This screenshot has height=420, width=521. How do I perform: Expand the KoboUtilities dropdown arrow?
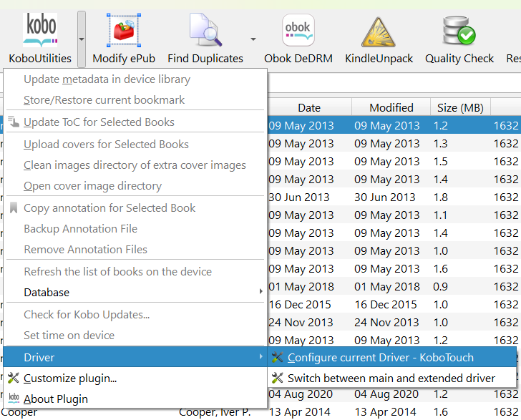tap(82, 39)
